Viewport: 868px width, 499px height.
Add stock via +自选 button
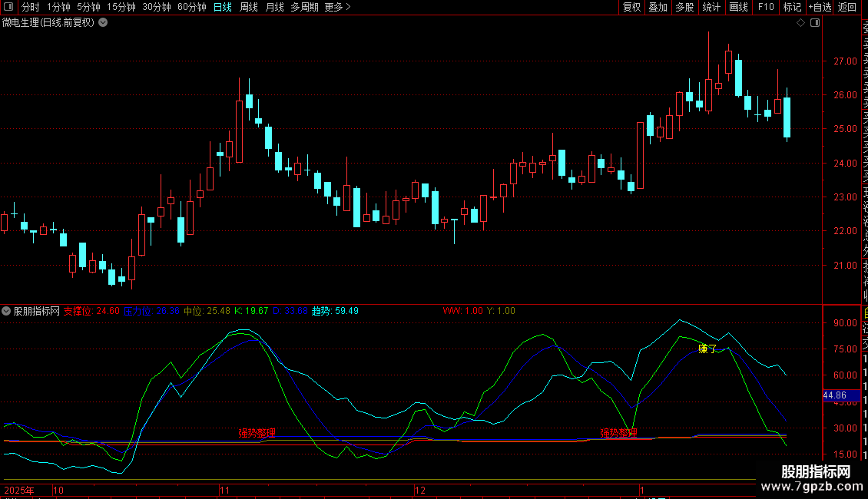click(x=819, y=7)
